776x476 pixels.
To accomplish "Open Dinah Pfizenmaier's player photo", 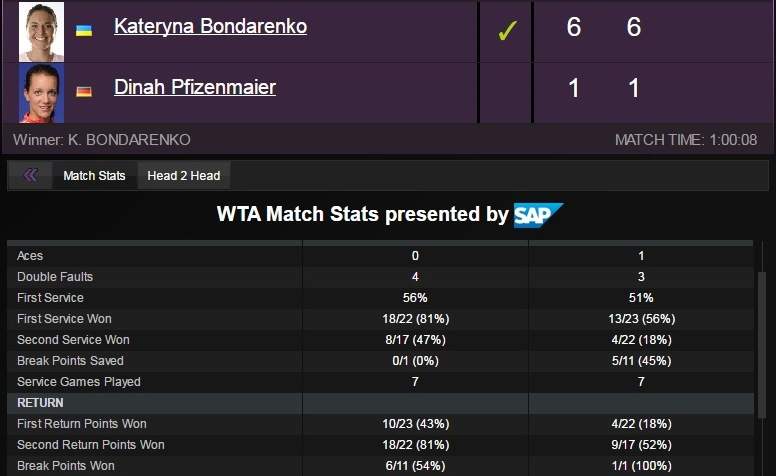I will pos(41,92).
